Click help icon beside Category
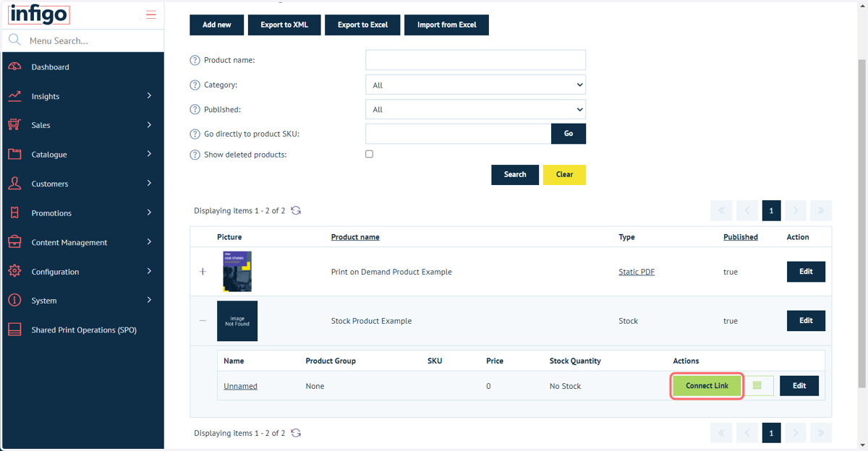 pos(195,85)
